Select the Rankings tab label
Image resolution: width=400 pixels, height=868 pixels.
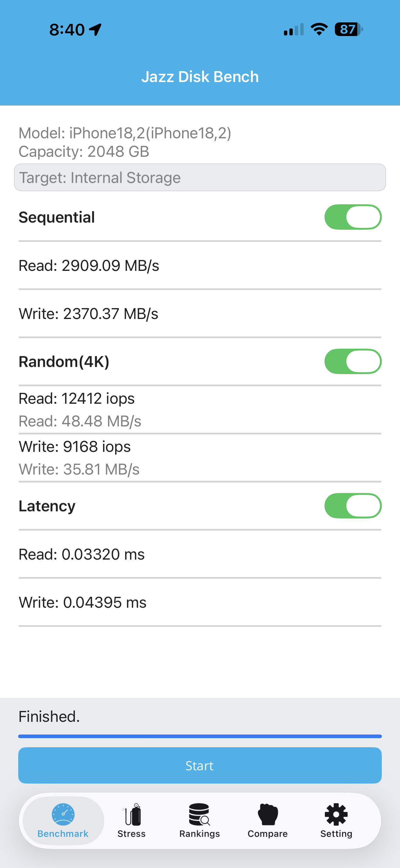(199, 833)
